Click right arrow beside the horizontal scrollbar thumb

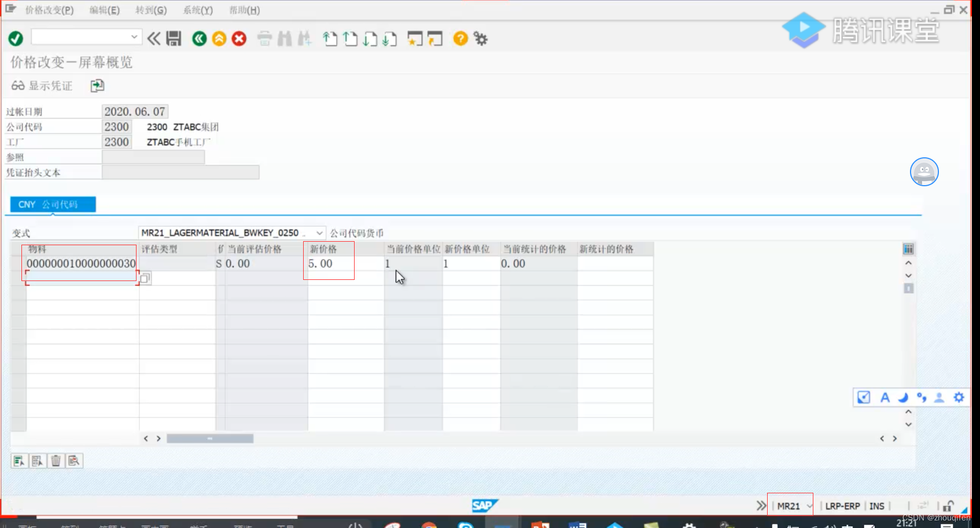(x=159, y=439)
